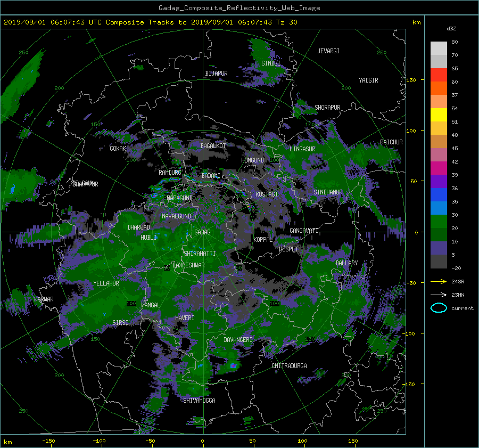This screenshot has width=479, height=448.
Task: Click the YELLAPUR city label
Action: click(x=106, y=283)
